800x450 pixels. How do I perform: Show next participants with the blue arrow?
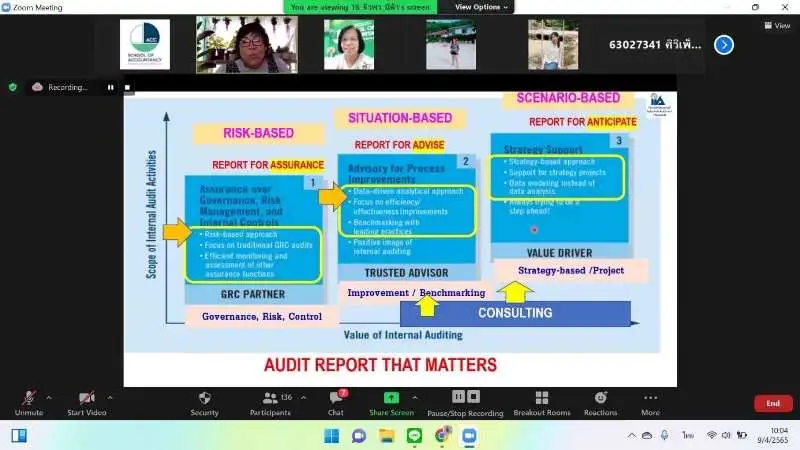click(x=724, y=44)
